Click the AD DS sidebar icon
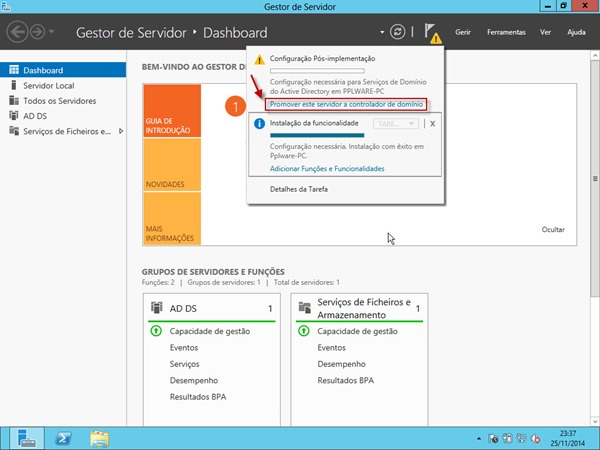 14,116
